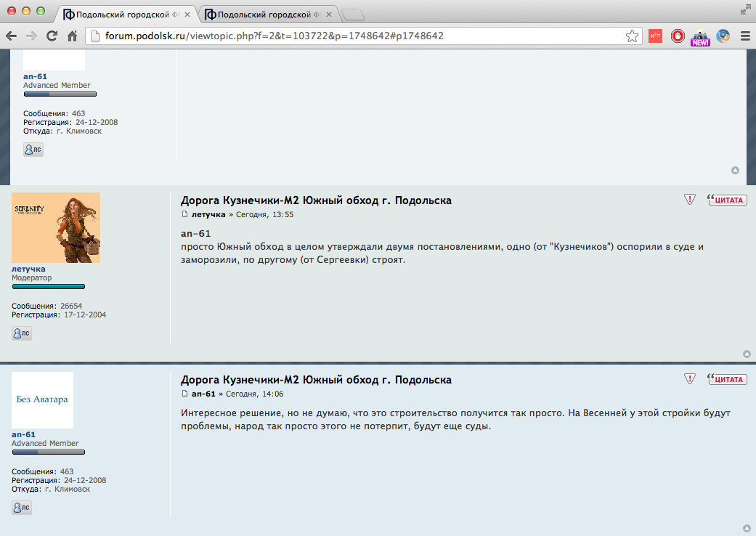The height and width of the screenshot is (536, 756).
Task: Click the x² red extension icon
Action: pos(655,36)
